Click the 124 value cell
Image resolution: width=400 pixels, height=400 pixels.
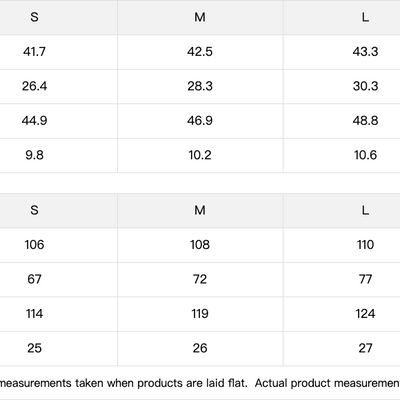(x=365, y=314)
